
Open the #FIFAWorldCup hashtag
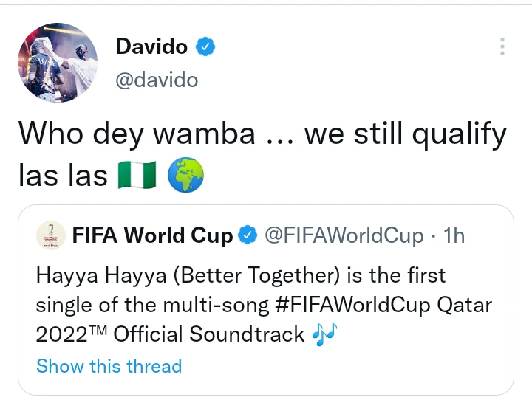point(360,305)
